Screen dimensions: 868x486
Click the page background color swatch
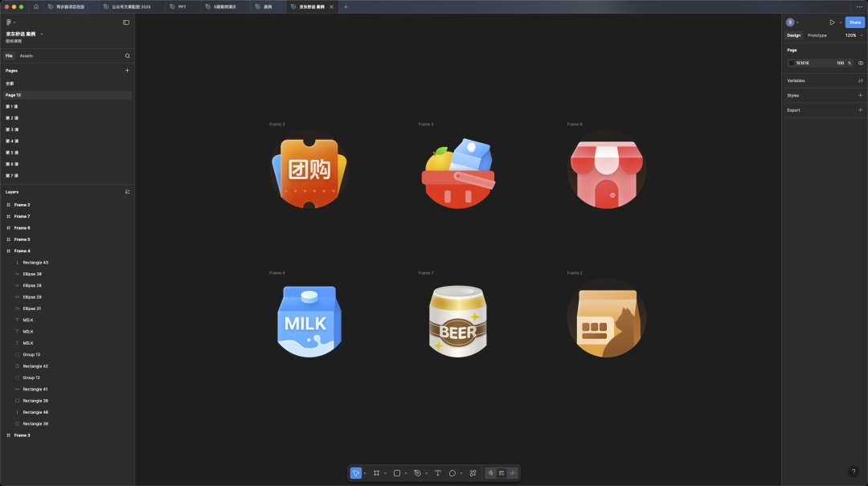[x=792, y=63]
